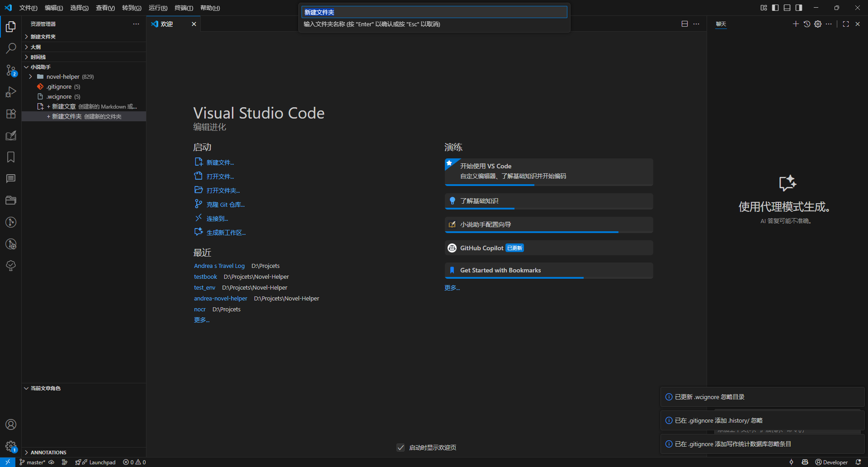Click the folder name input field
Screen dimensions: 868x467
[x=434, y=12]
